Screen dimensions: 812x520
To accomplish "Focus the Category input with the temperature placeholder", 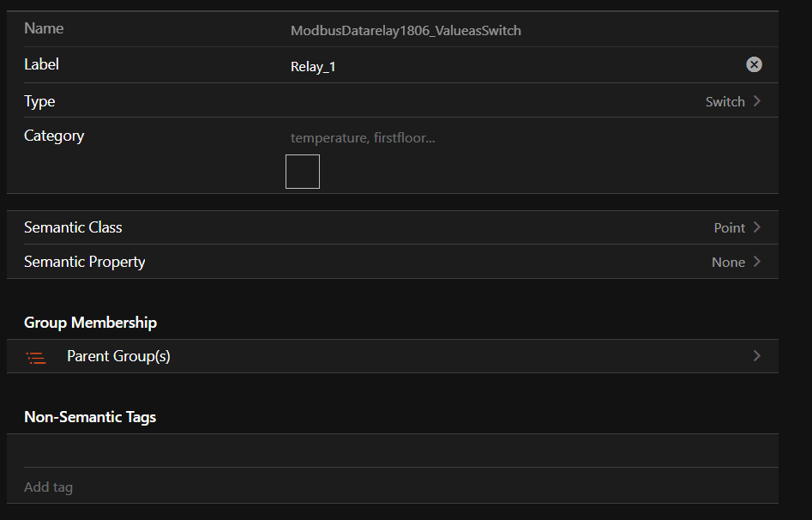I will click(514, 137).
